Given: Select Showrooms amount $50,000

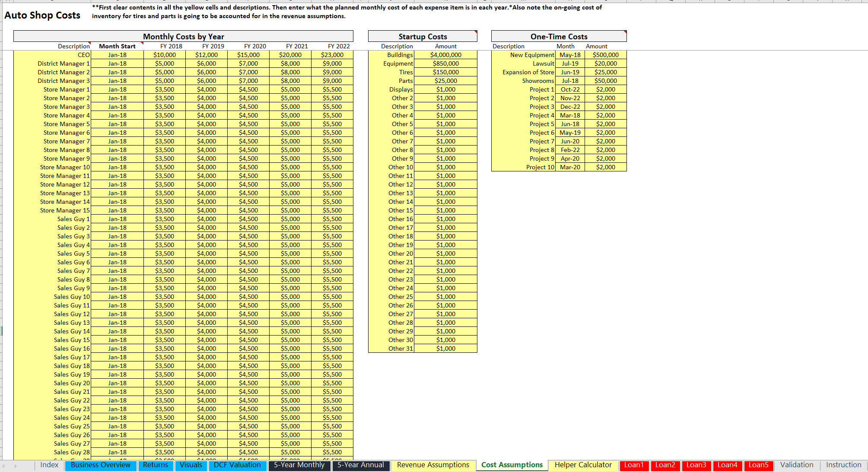Looking at the screenshot, I should click(606, 81).
